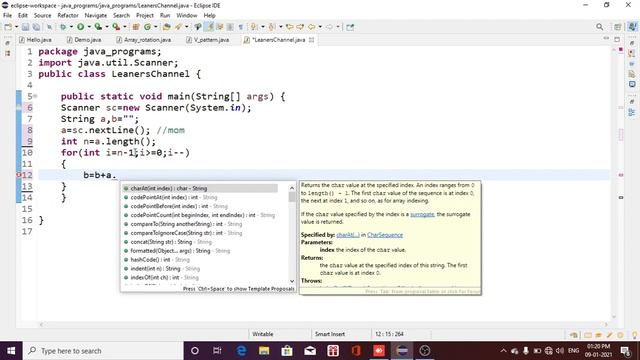Click the New Java Class icon
Viewport: 640px width, 360px height.
pyautogui.click(x=147, y=27)
